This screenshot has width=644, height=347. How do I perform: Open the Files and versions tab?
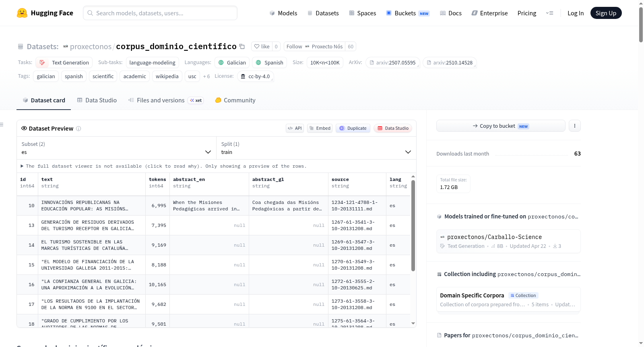point(166,100)
